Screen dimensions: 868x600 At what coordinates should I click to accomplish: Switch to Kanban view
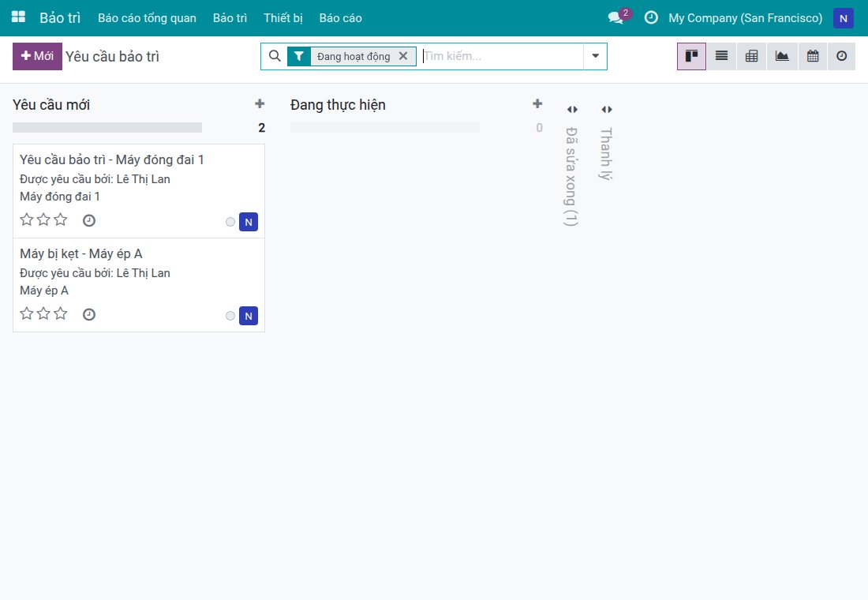tap(691, 57)
